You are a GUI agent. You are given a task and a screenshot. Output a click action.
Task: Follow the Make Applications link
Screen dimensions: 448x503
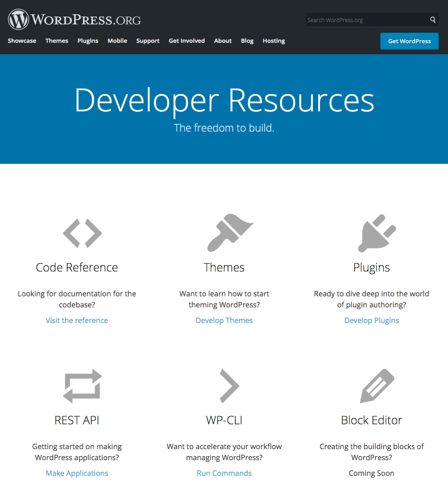[77, 473]
